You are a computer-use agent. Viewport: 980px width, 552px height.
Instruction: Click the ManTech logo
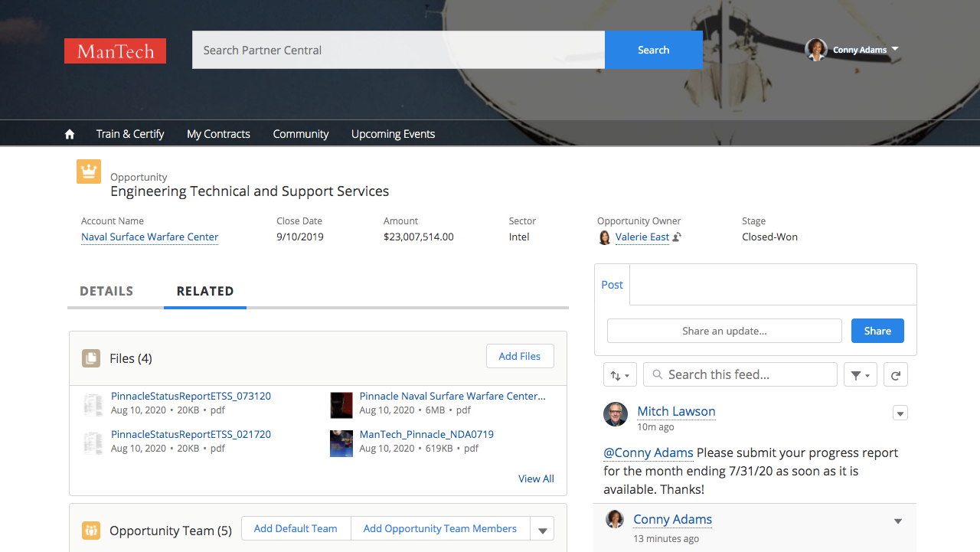point(115,51)
